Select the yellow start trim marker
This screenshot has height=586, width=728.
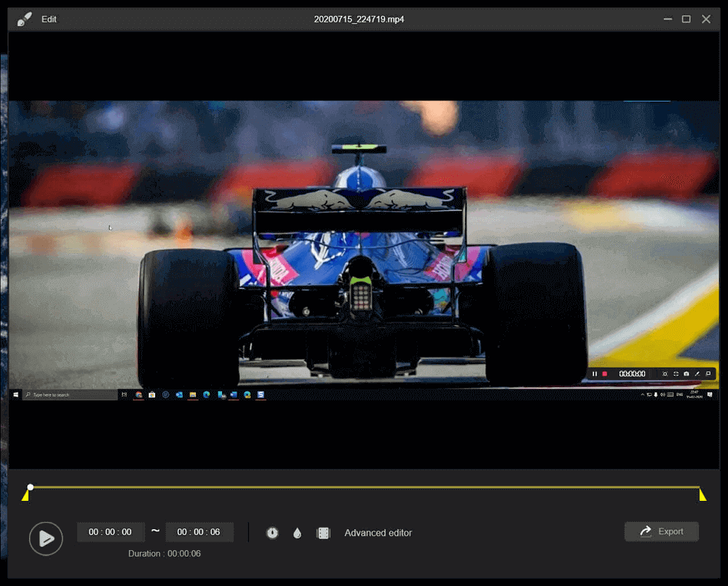pos(25,496)
